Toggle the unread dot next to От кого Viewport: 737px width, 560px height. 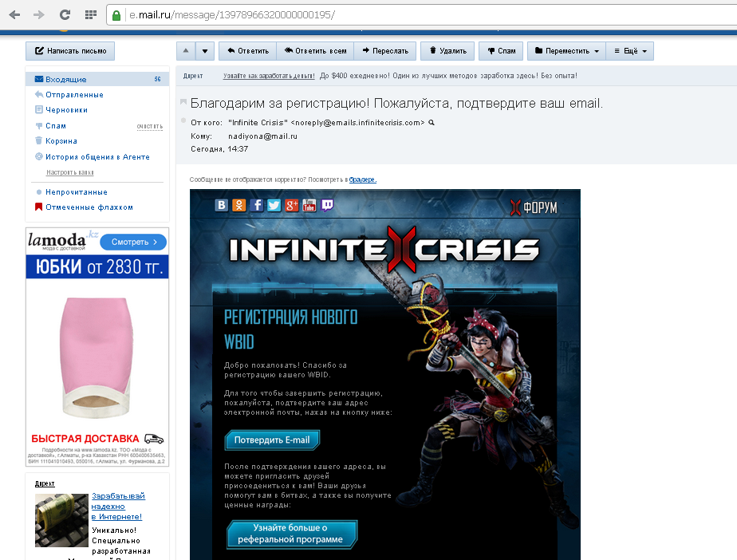point(183,120)
